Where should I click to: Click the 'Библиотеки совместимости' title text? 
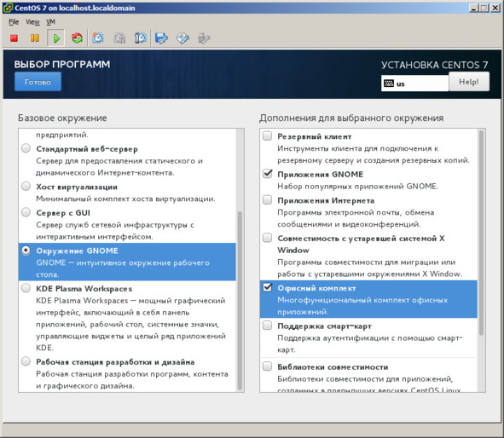(x=333, y=367)
